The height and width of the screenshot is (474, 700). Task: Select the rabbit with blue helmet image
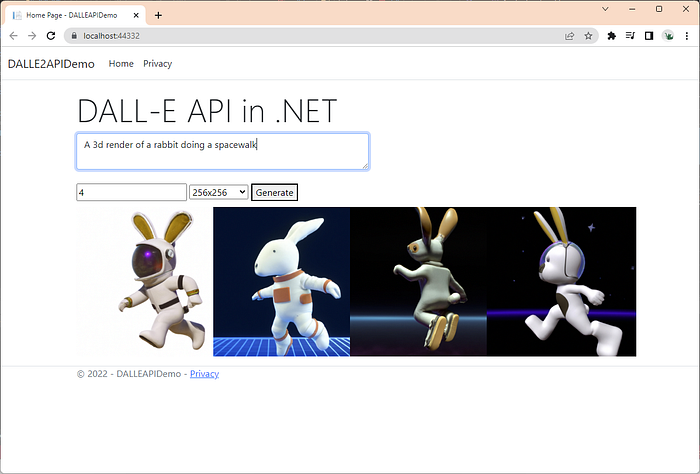click(x=562, y=282)
